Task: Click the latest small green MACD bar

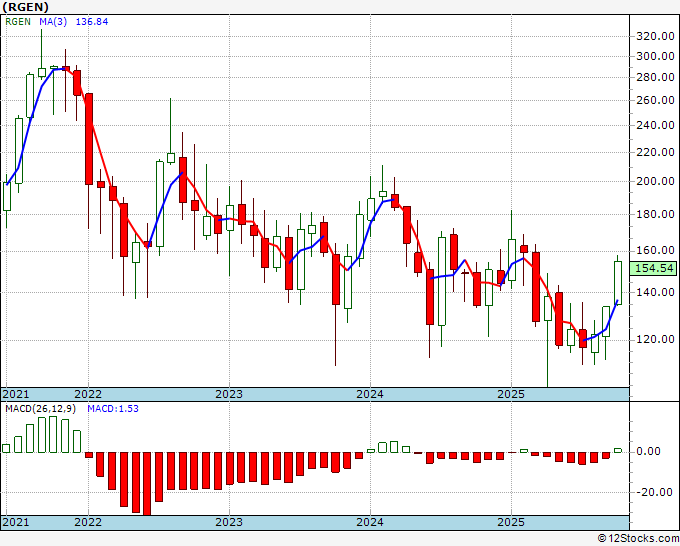Action: click(618, 451)
